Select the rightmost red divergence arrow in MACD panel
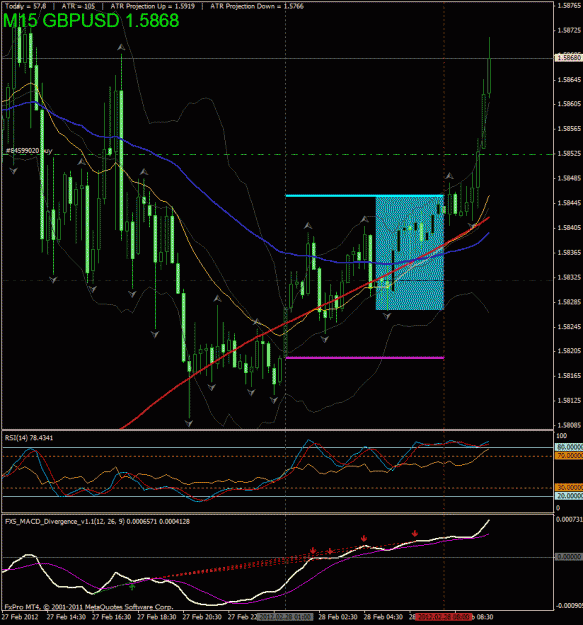 point(415,533)
